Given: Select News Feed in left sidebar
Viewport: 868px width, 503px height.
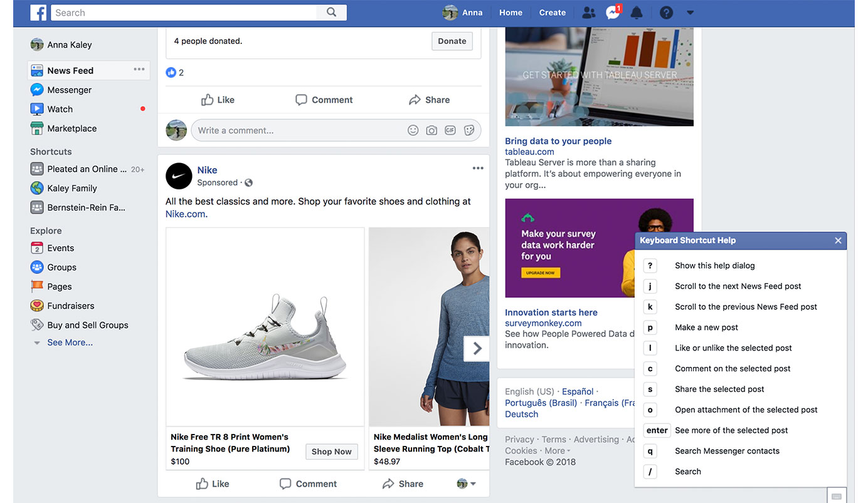Looking at the screenshot, I should tap(88, 70).
